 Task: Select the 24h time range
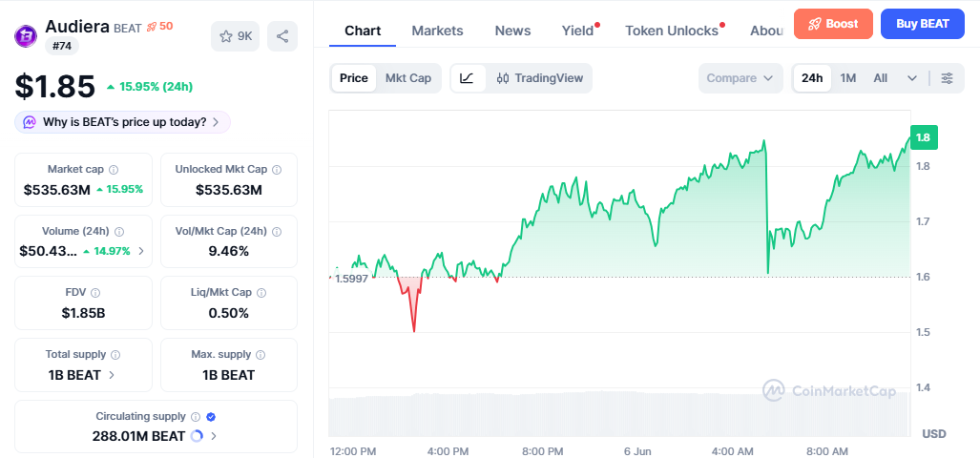point(812,78)
